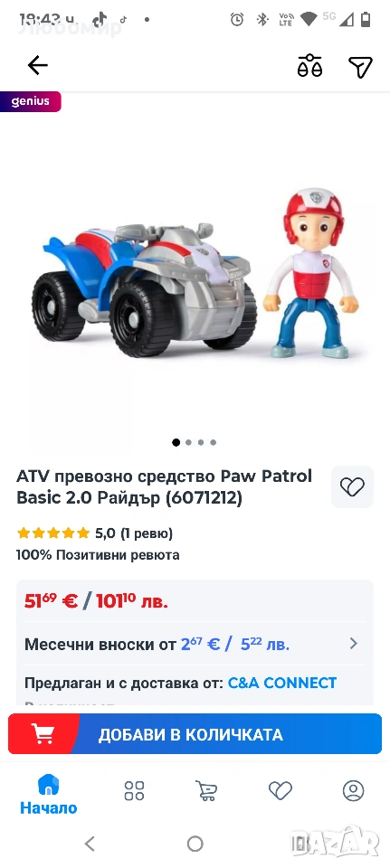The image size is (390, 868).
Task: Expand monthly installments chevron arrow
Action: pyautogui.click(x=354, y=644)
